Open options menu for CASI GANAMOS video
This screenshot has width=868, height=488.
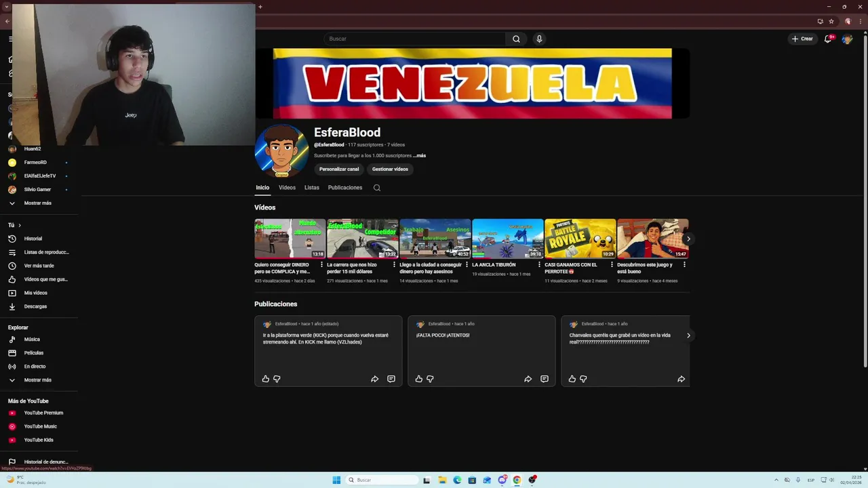point(612,265)
